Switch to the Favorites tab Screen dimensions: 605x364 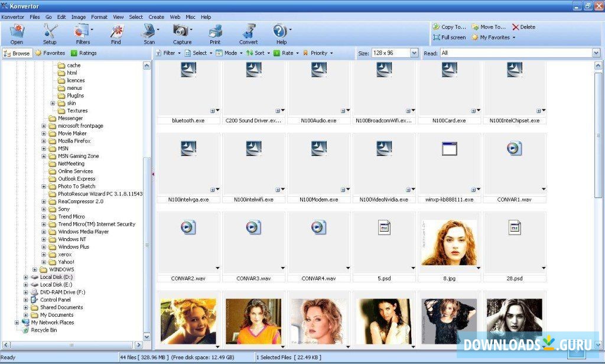(x=50, y=53)
